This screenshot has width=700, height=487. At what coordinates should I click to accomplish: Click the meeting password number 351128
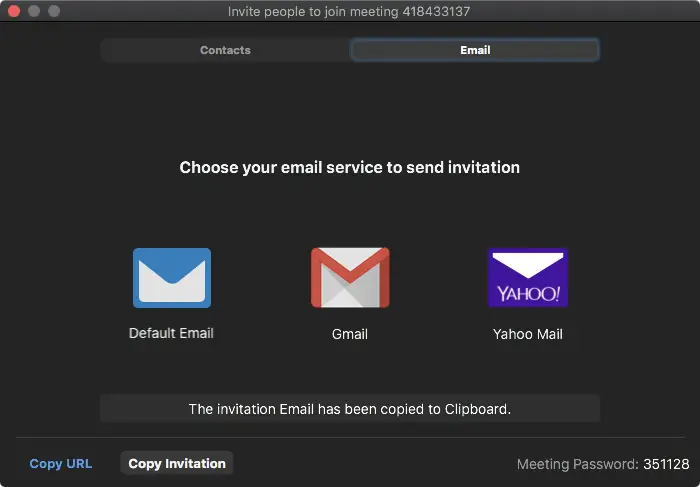666,464
